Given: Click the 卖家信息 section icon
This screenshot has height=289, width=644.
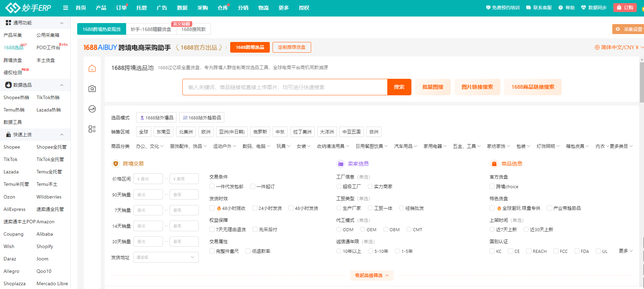Looking at the screenshot, I should 340,164.
